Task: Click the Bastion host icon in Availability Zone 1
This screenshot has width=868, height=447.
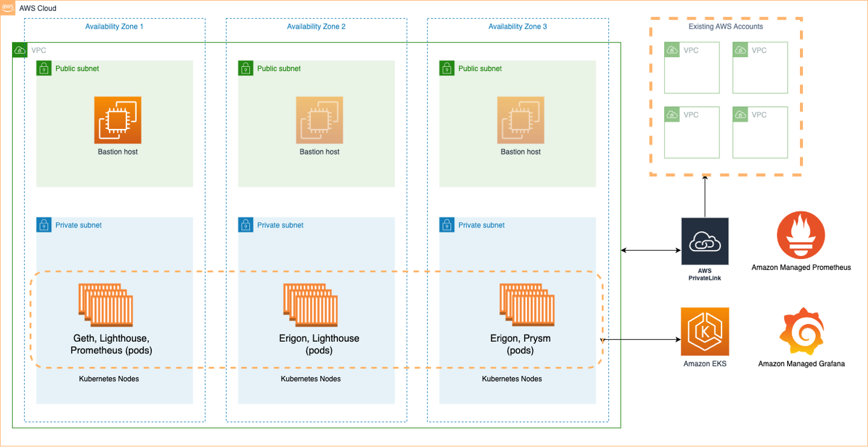Action: pos(117,119)
